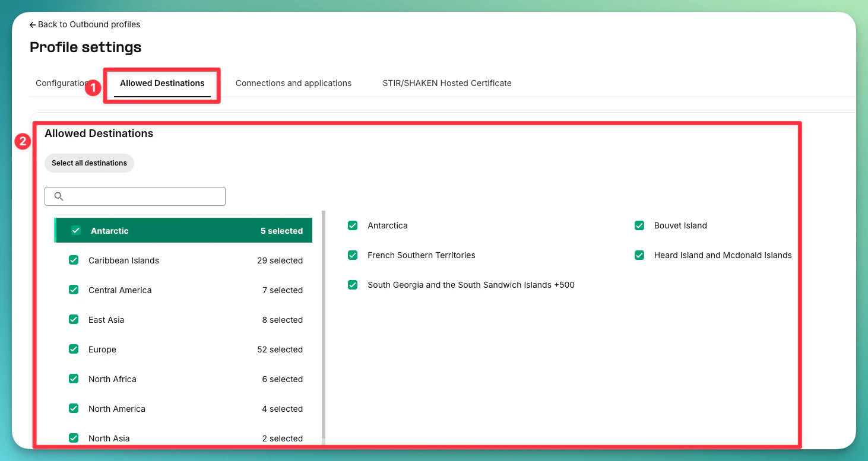The height and width of the screenshot is (461, 868).
Task: Uncheck French Southern Territories
Action: [x=352, y=255]
